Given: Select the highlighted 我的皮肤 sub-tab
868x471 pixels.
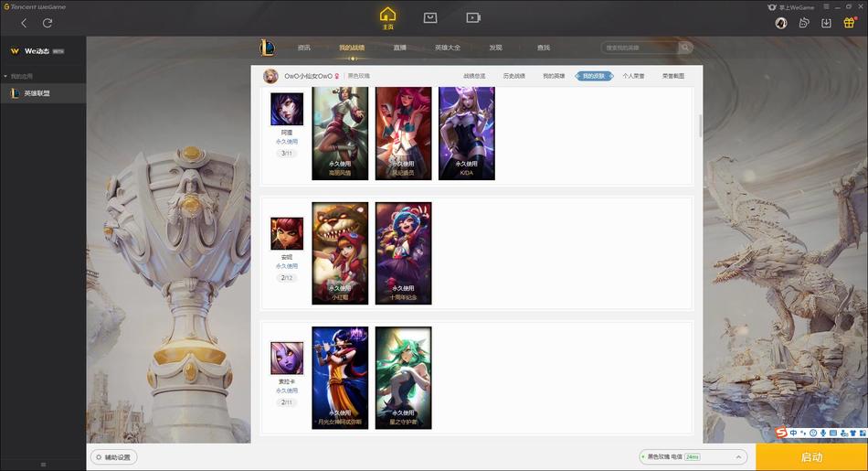Looking at the screenshot, I should [x=594, y=76].
